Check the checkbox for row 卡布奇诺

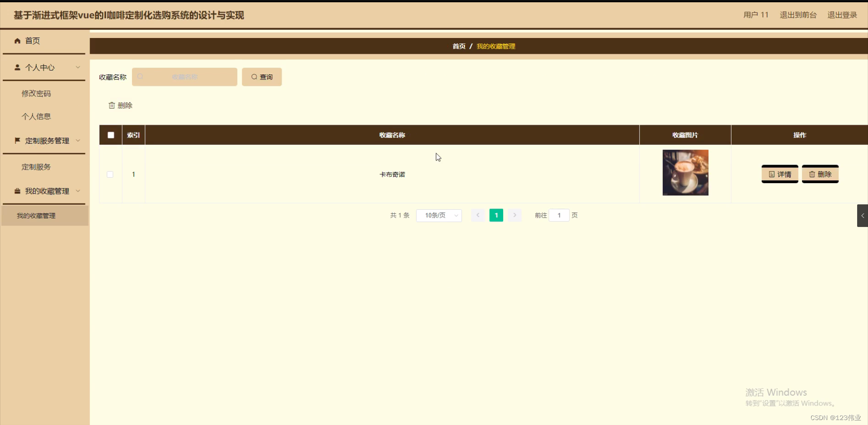(110, 174)
